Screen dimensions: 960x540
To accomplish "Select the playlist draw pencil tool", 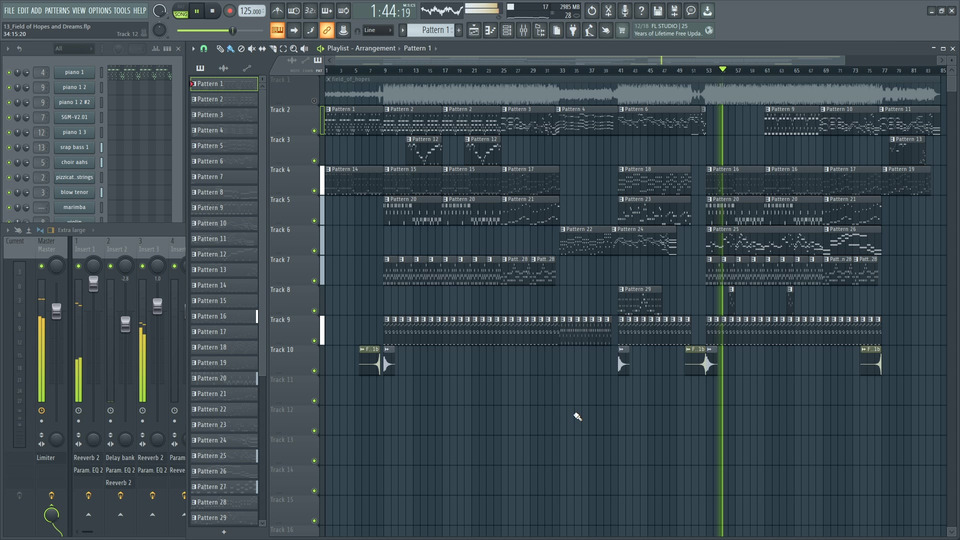I will coord(220,48).
